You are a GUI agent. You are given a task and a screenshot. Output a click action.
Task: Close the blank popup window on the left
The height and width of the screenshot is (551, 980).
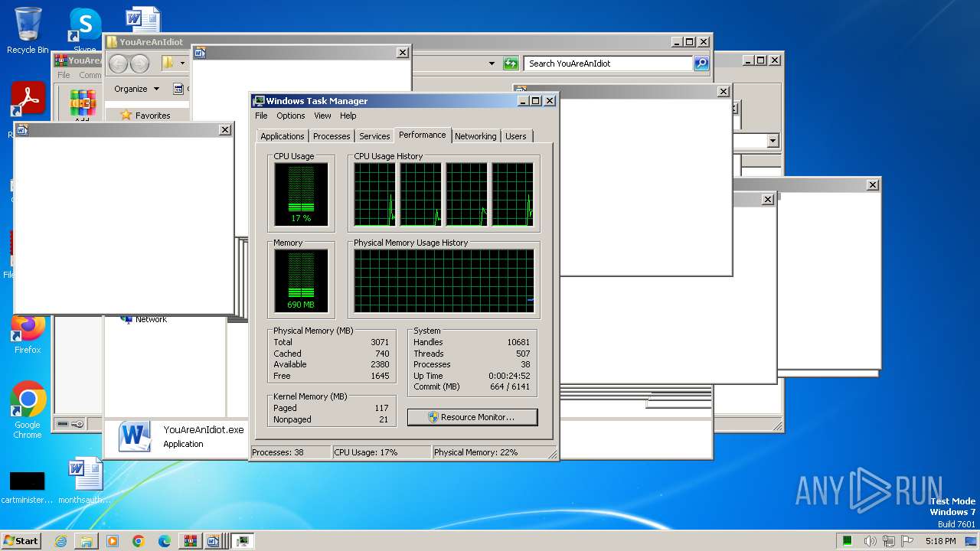coord(225,130)
